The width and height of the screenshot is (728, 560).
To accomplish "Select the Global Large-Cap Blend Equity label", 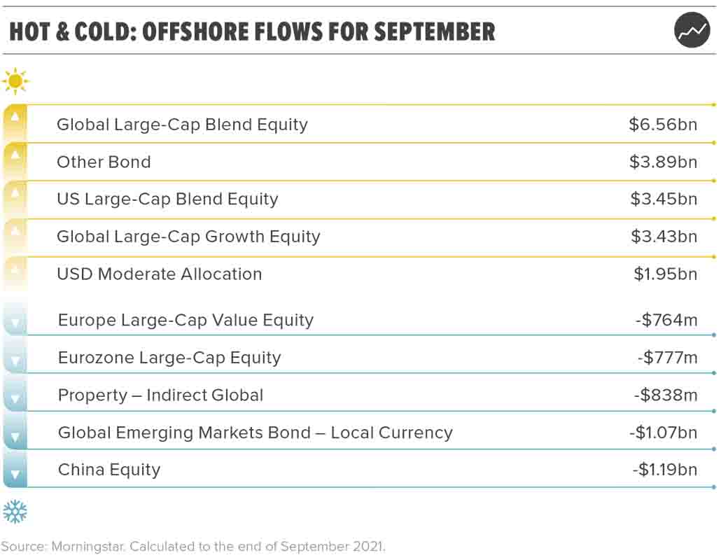I will click(x=182, y=125).
